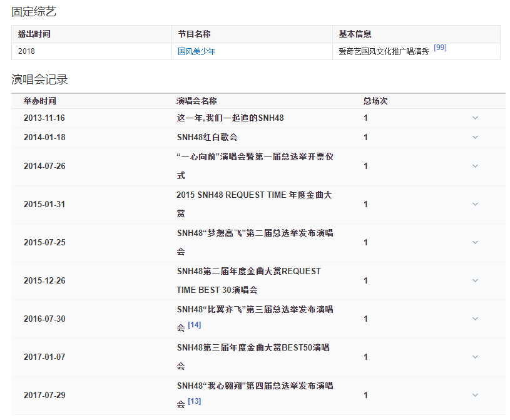Image resolution: width=510 pixels, height=420 pixels.
Task: Open the 国风美少年 program link
Action: pyautogui.click(x=196, y=51)
